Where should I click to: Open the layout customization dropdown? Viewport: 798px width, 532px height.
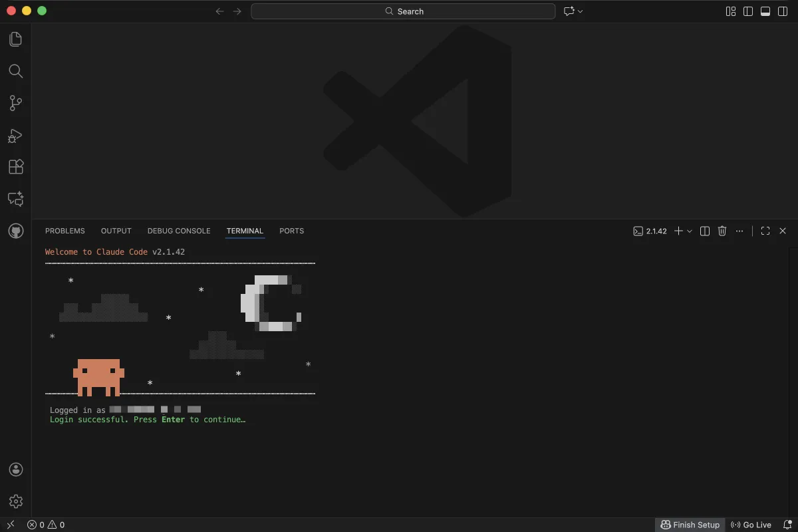[x=730, y=11]
